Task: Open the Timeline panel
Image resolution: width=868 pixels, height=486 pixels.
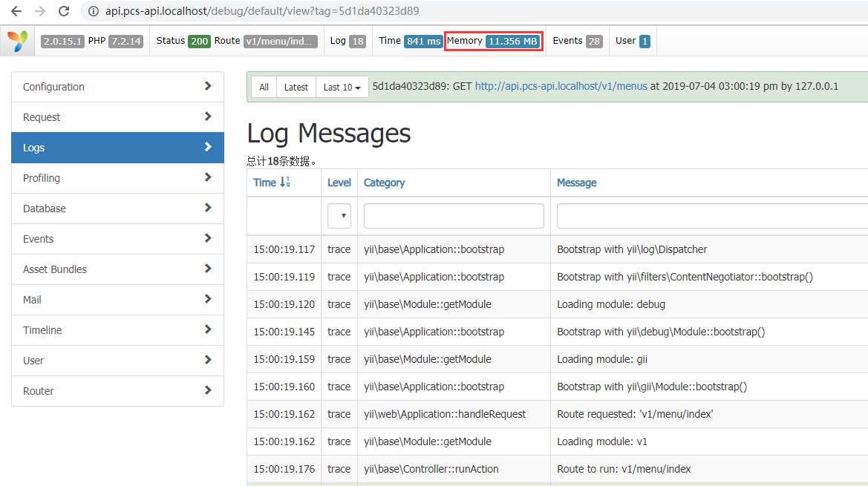Action: click(117, 330)
